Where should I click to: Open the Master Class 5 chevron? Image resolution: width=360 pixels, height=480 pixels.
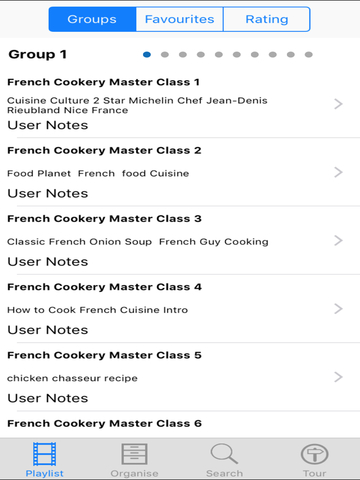pyautogui.click(x=338, y=377)
